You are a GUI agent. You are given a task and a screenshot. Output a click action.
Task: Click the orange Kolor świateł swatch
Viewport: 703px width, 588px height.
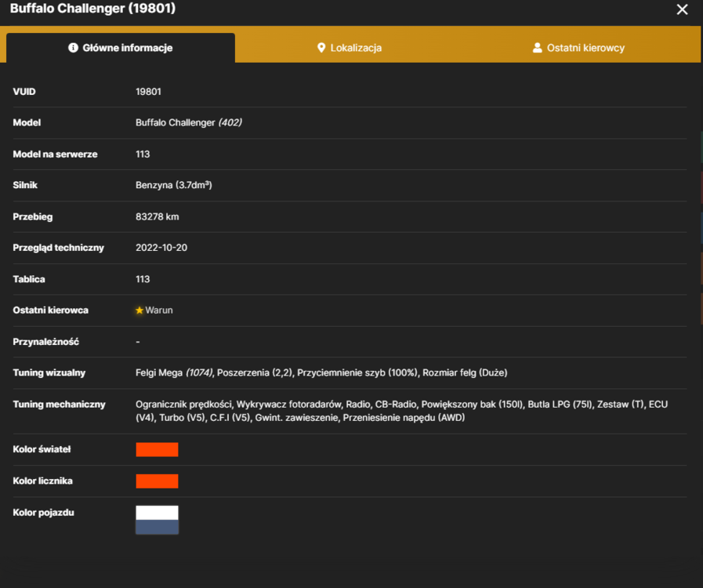point(157,449)
